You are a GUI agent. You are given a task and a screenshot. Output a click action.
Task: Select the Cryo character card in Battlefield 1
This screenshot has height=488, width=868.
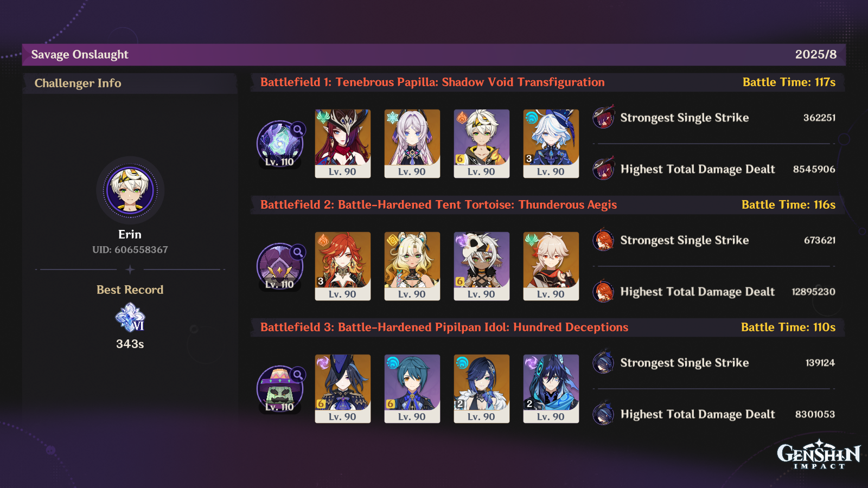click(x=412, y=144)
